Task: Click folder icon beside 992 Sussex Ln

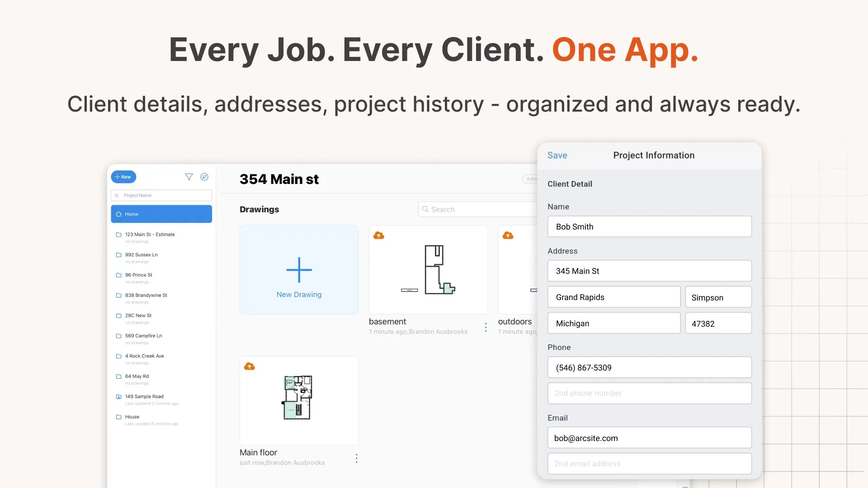Action: click(x=119, y=255)
